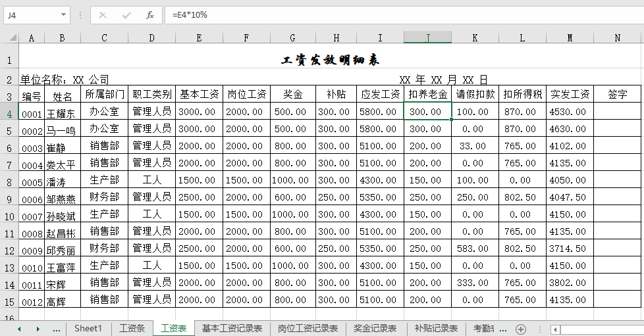Open the Name Box dropdown arrow
The height and width of the screenshot is (336, 644).
[x=64, y=14]
